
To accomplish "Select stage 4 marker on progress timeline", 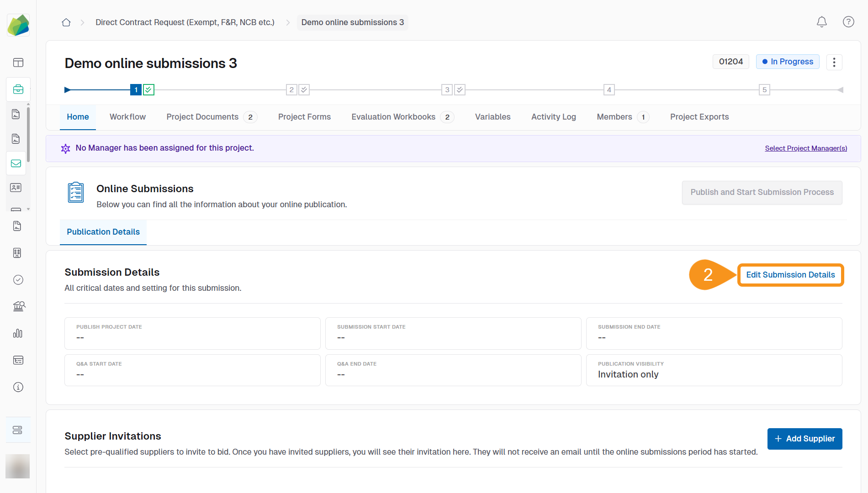I will [609, 90].
